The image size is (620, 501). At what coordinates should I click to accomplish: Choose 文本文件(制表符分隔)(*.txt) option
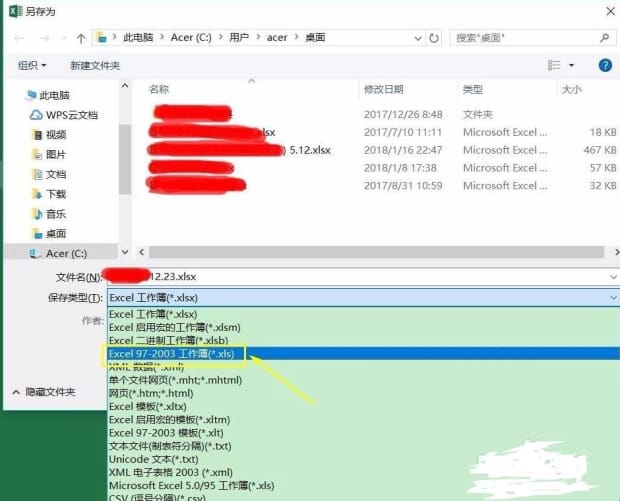(363, 446)
